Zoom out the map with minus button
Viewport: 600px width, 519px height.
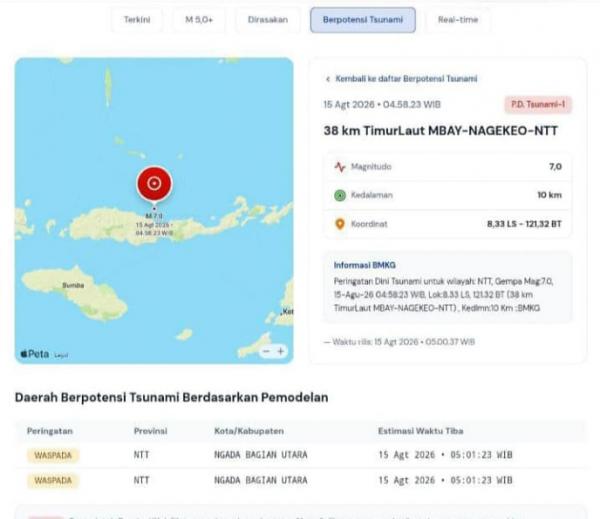(267, 351)
